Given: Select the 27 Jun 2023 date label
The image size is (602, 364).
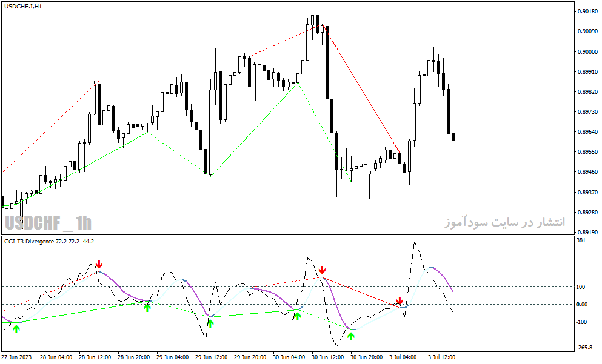Looking at the screenshot, I should pyautogui.click(x=16, y=357).
